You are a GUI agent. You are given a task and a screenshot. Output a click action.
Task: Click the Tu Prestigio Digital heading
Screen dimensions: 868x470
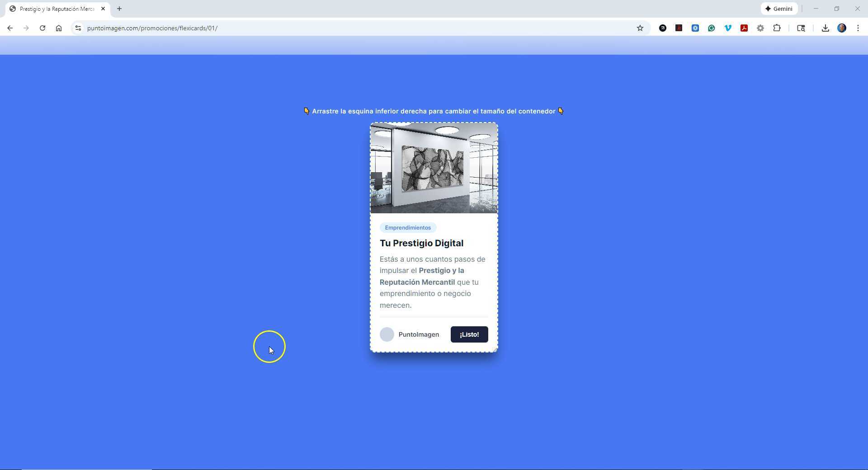(421, 243)
